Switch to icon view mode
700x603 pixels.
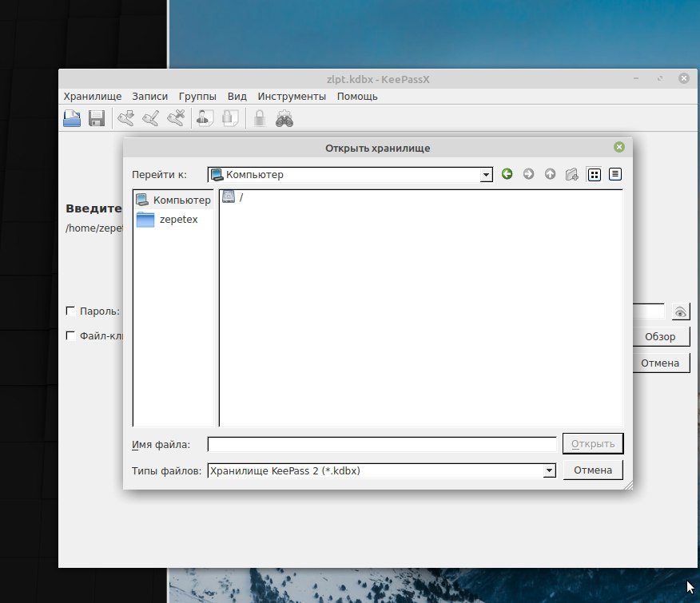(x=595, y=175)
